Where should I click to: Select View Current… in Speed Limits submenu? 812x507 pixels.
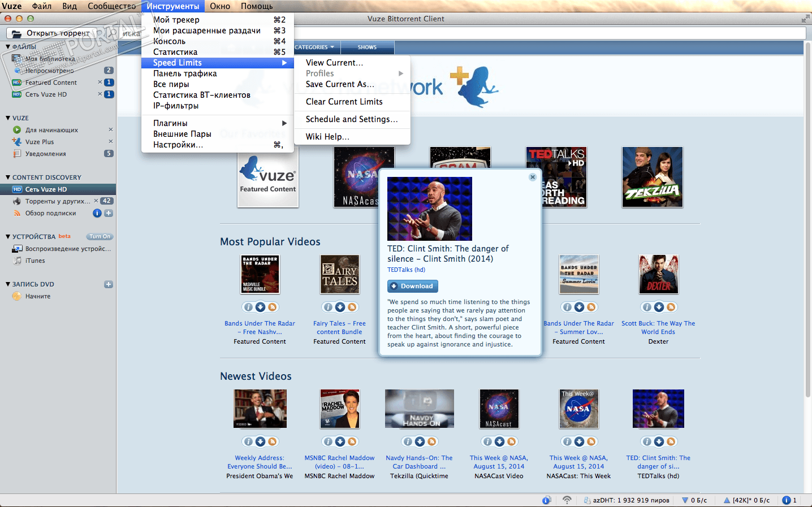pos(352,63)
